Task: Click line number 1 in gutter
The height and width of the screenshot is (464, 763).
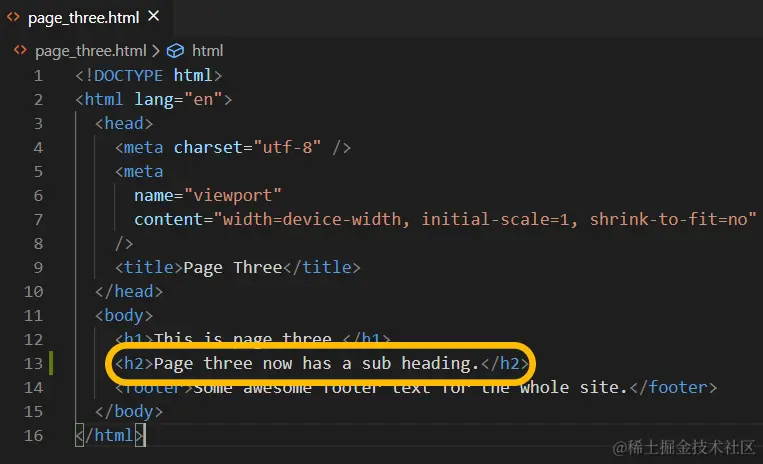Action: pos(38,76)
